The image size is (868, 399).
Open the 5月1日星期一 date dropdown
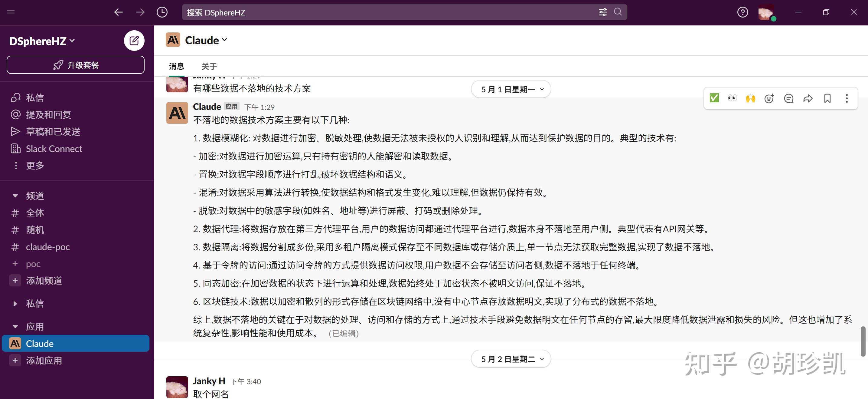point(511,89)
